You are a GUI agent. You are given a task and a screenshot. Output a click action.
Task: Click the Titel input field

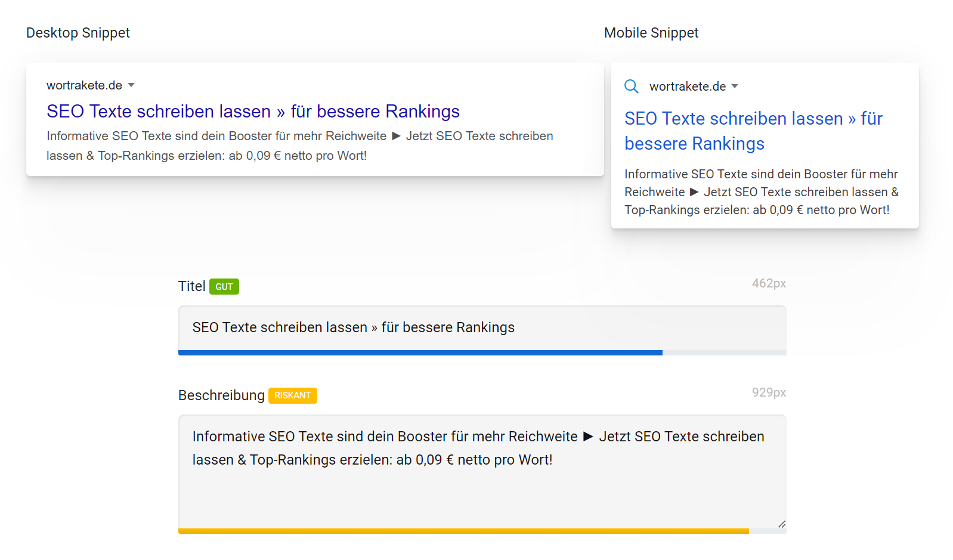point(482,327)
